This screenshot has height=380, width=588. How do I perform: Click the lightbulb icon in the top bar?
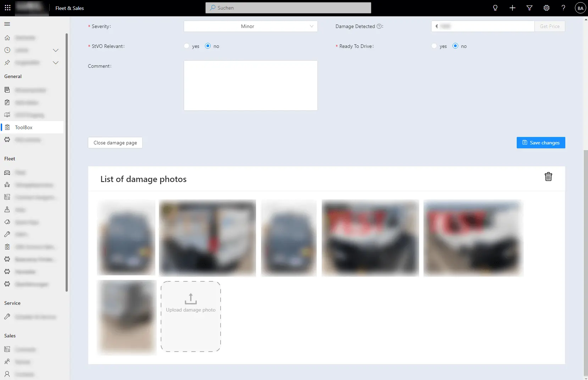(495, 8)
